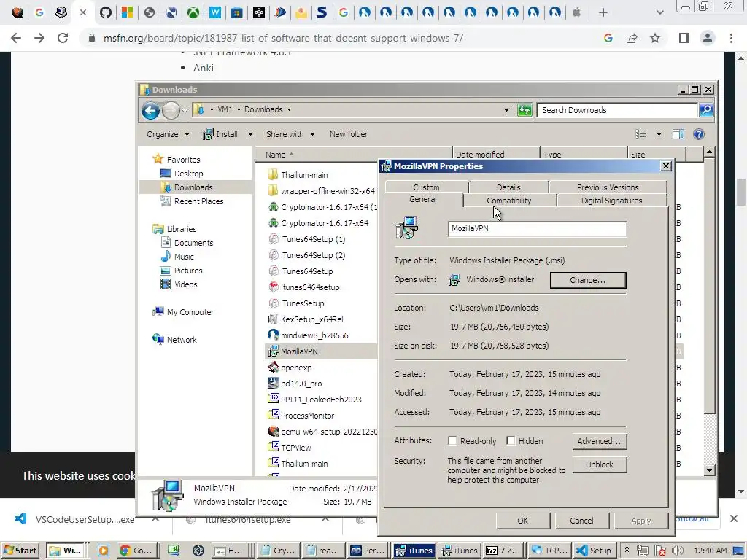747x560 pixels.
Task: Expand the Downloads breadcrumb arrow
Action: (x=289, y=109)
